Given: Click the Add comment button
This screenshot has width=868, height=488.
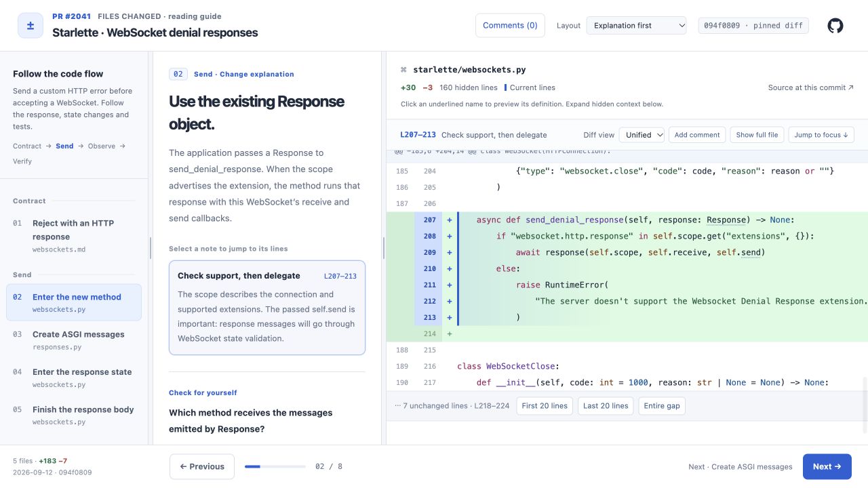Looking at the screenshot, I should click(x=697, y=135).
